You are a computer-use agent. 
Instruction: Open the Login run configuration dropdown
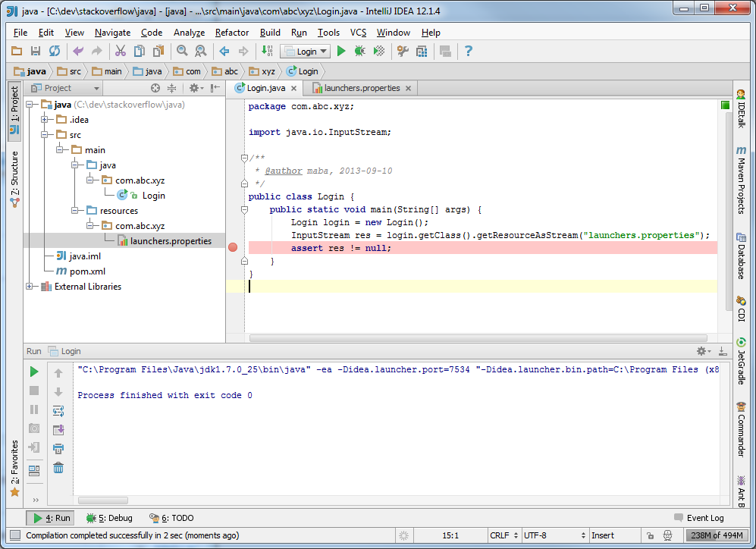tap(306, 51)
